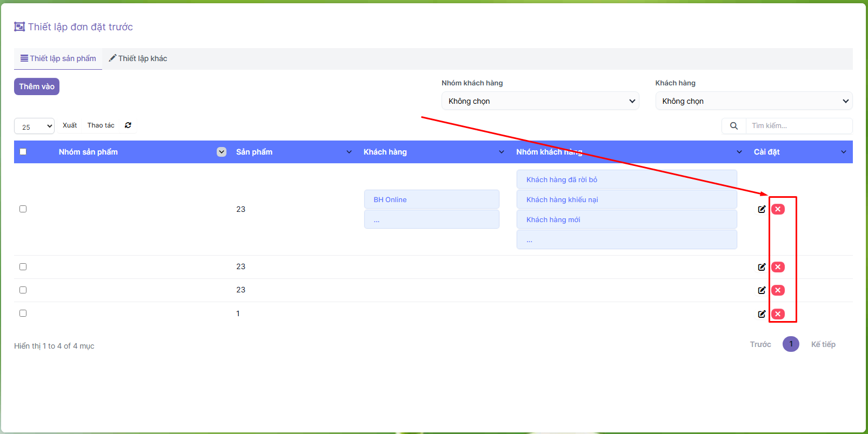
Task: Open the Nhóm khách hàng filter dropdown
Action: tap(540, 101)
